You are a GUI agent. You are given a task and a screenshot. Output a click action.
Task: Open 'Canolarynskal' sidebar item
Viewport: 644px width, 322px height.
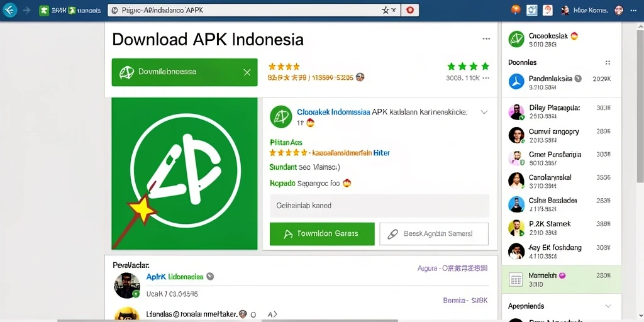(562, 181)
